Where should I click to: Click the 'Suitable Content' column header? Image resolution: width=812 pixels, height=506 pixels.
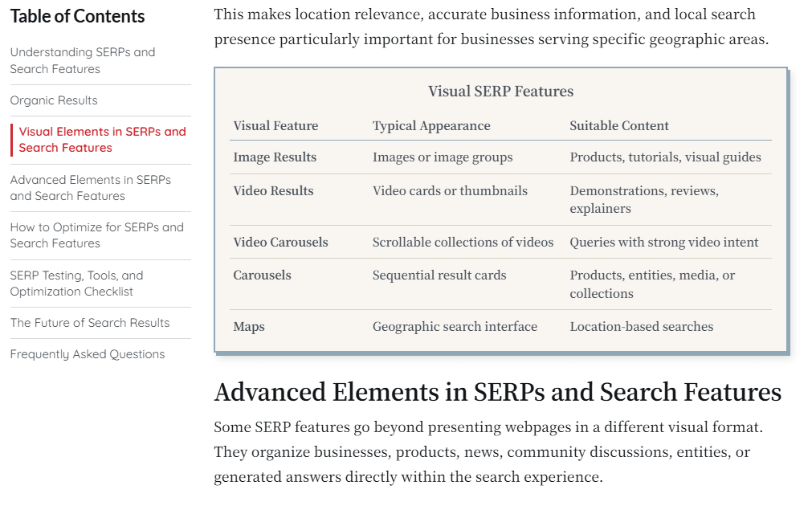619,126
